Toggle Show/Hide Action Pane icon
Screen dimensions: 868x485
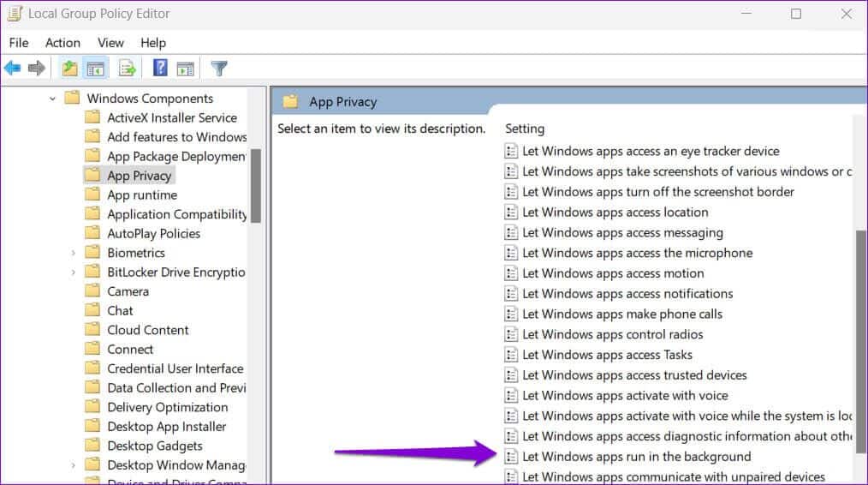coord(185,69)
